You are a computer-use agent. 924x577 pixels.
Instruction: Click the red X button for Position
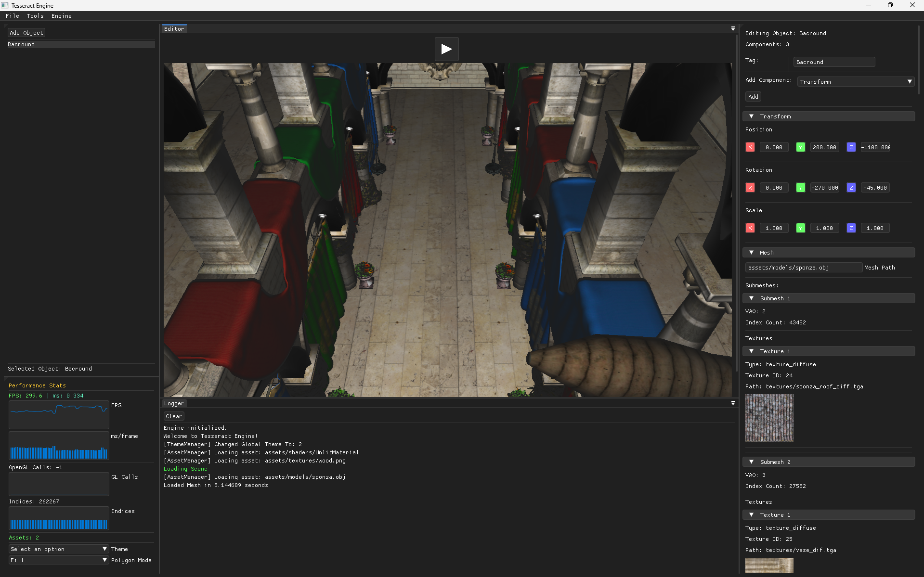click(x=750, y=147)
